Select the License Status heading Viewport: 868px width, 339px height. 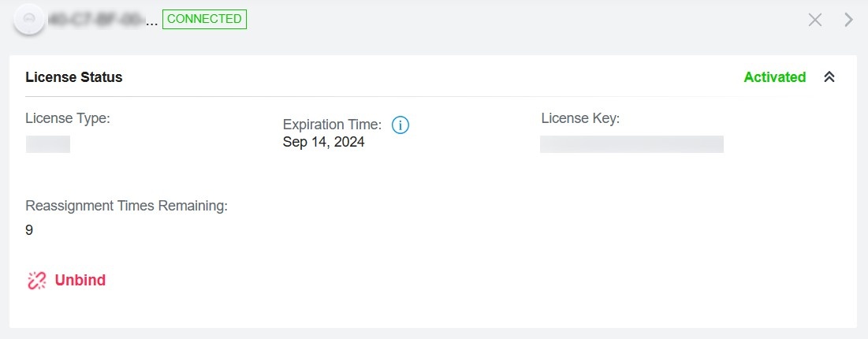pyautogui.click(x=74, y=77)
